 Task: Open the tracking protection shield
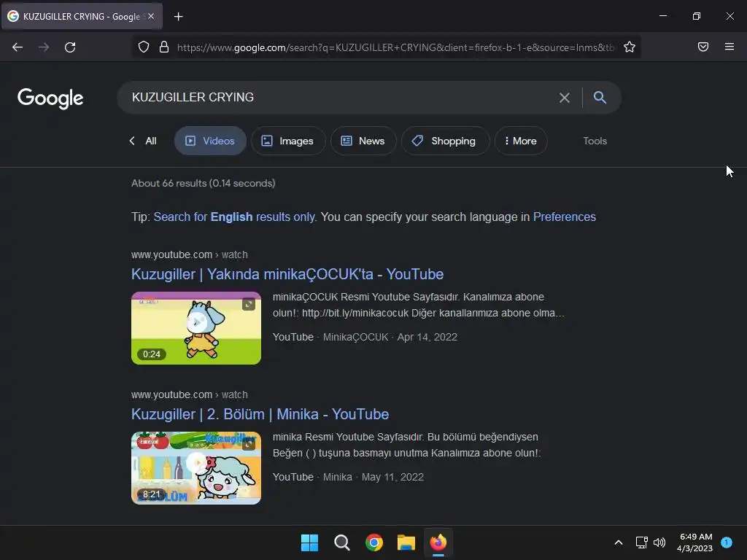click(144, 47)
